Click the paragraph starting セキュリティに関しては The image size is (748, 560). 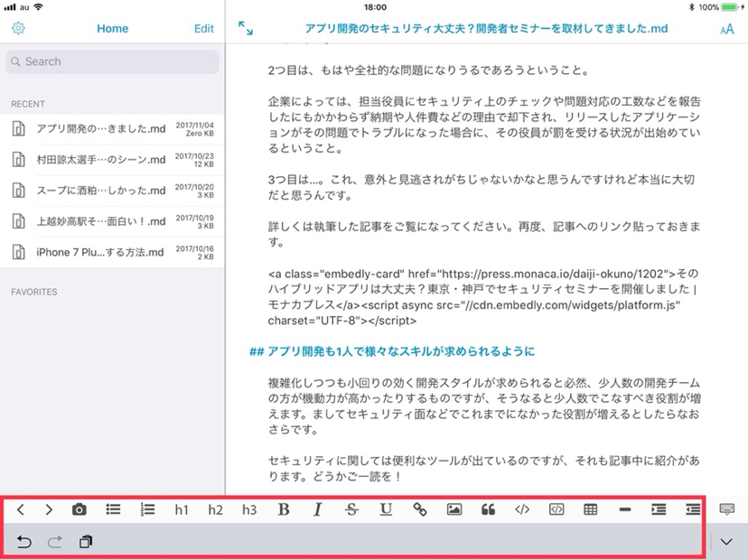[x=483, y=469]
